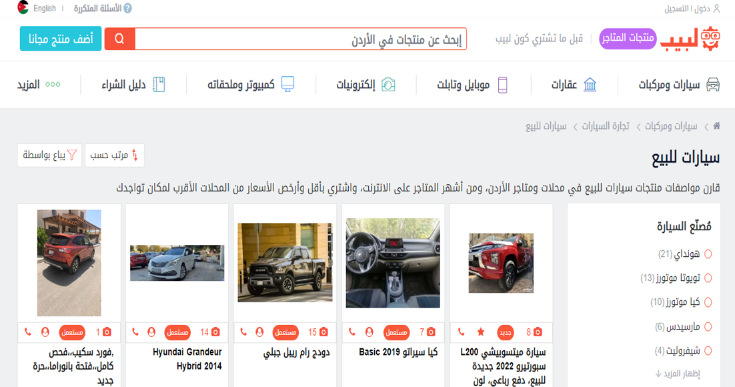
Task: Open the white Hyundai Grandeur thumbnail
Action: point(177,263)
